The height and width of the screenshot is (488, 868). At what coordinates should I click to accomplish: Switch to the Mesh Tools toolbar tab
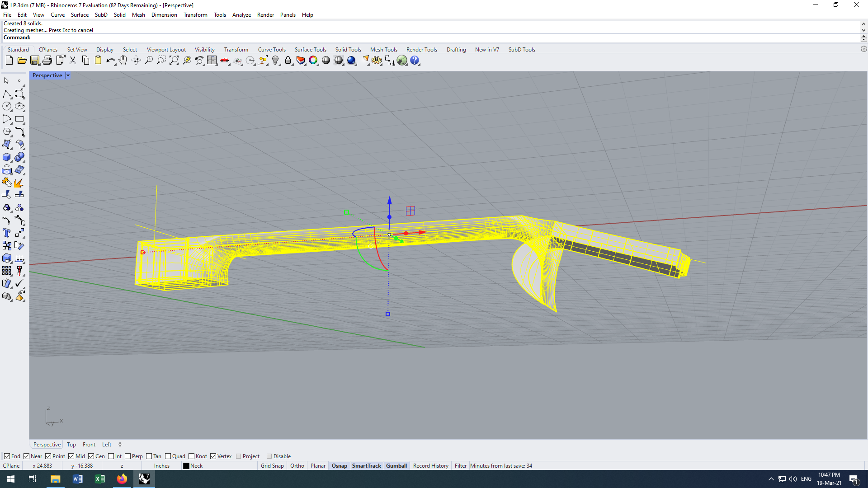383,50
